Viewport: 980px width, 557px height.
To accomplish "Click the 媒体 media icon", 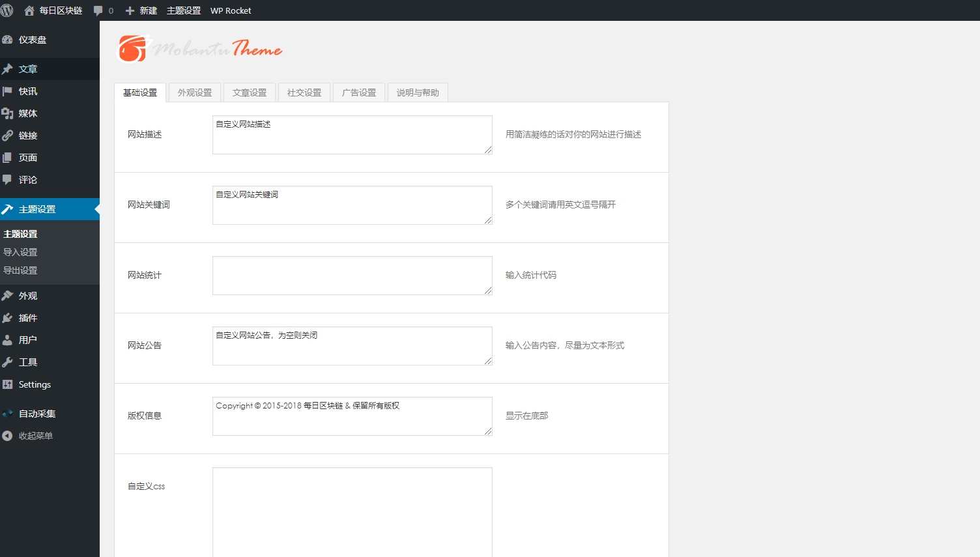I will pyautogui.click(x=7, y=113).
